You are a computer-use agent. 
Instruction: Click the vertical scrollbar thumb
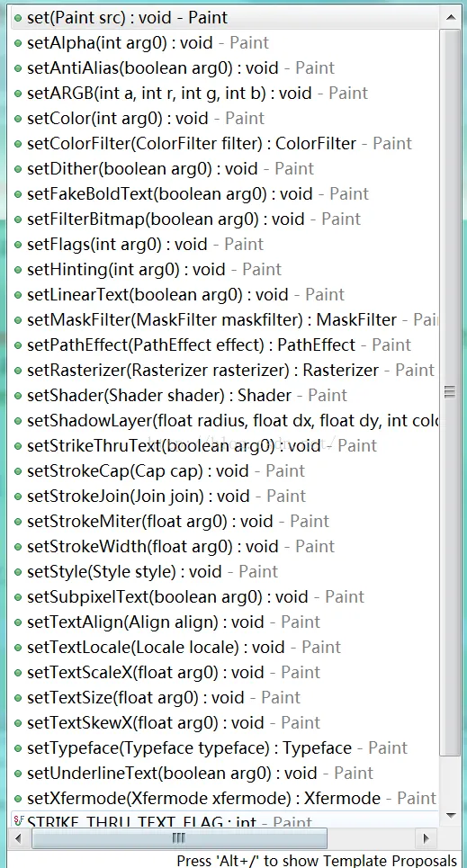coord(451,393)
